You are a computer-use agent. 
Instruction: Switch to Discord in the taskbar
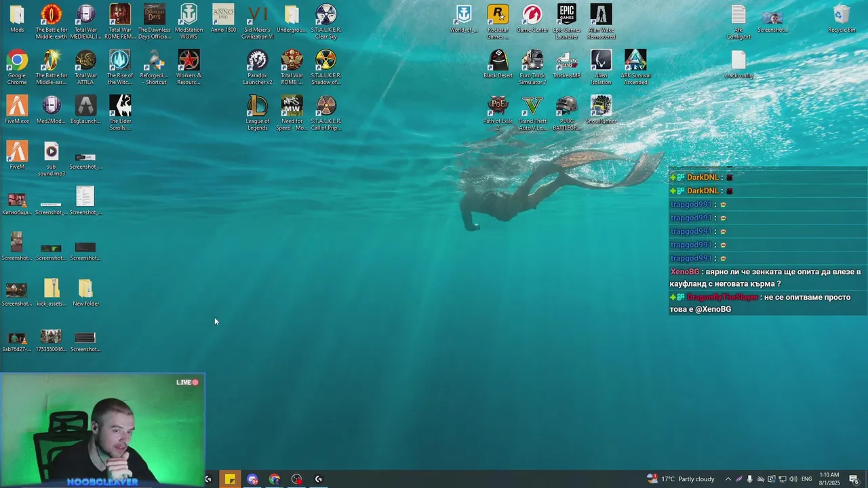252,479
